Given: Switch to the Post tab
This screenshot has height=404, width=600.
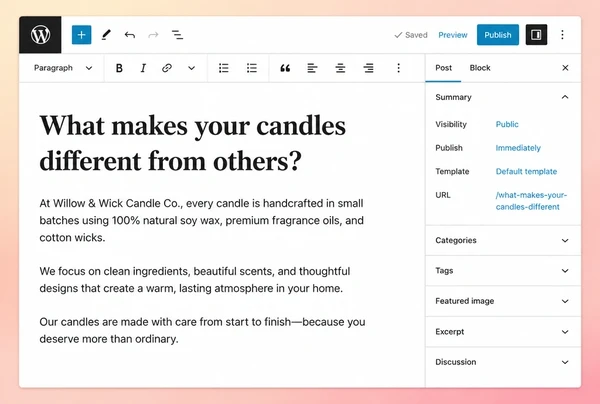Looking at the screenshot, I should click(443, 68).
